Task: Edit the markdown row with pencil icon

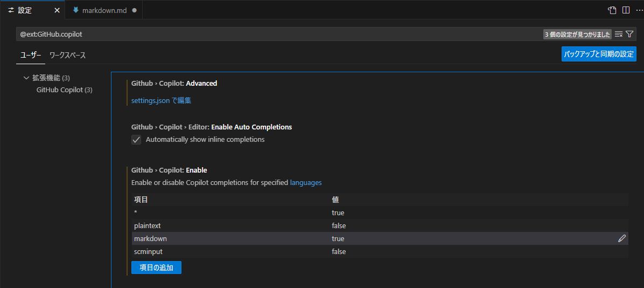Action: pyautogui.click(x=622, y=238)
